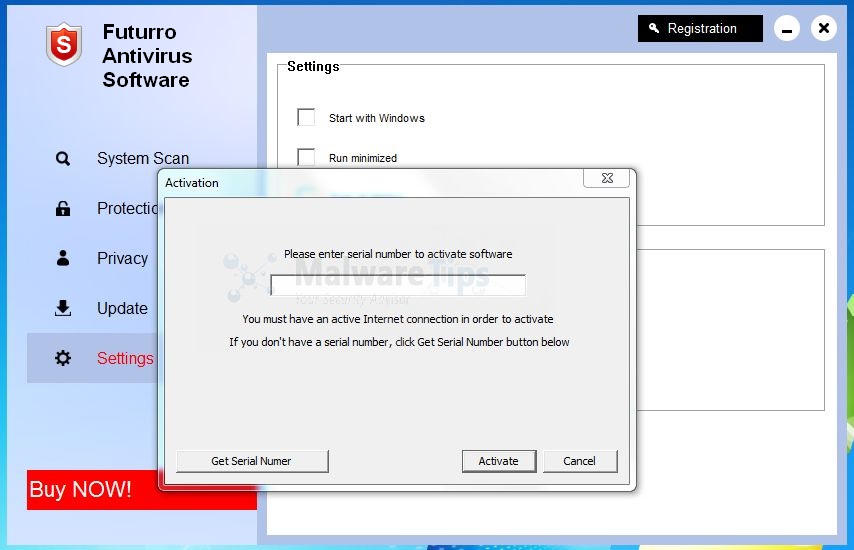Viewport: 854px width, 550px height.
Task: Click the Settings gear icon
Action: pyautogui.click(x=63, y=358)
